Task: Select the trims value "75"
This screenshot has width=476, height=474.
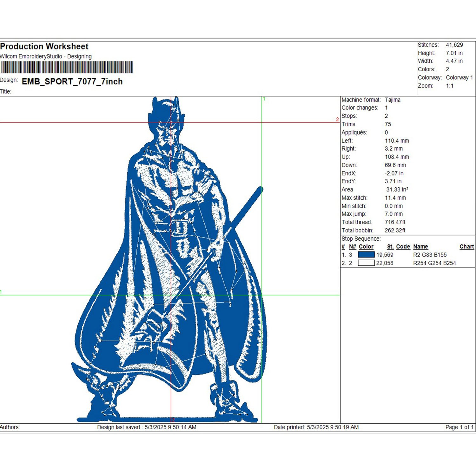Action: [x=388, y=124]
